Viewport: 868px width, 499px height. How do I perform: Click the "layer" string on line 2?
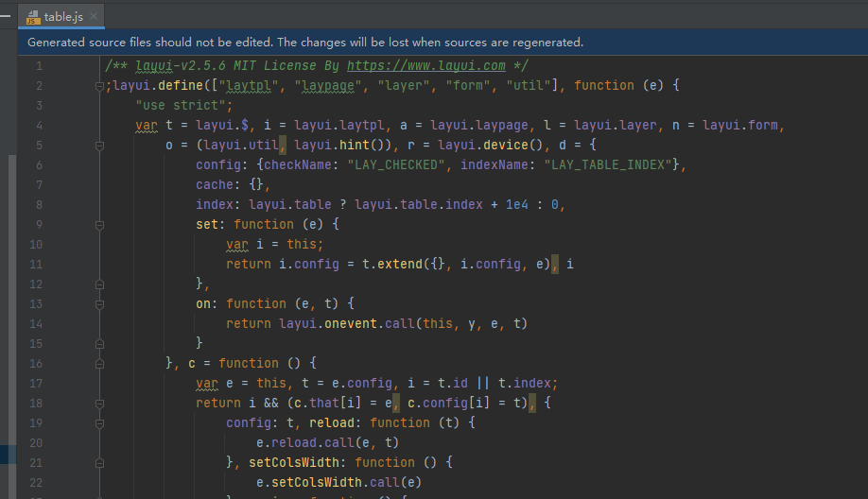[x=404, y=86]
